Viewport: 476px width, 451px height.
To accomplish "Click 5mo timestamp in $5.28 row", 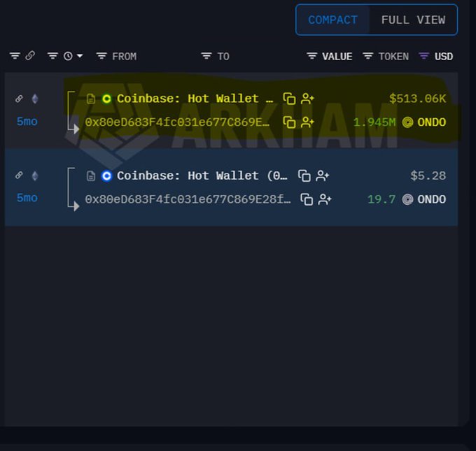I will [27, 198].
